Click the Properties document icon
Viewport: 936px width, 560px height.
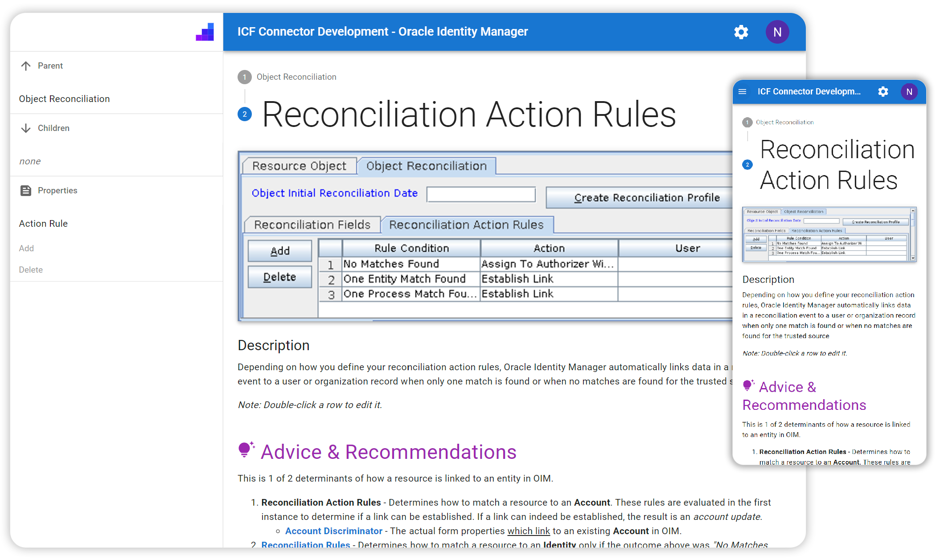coord(26,191)
